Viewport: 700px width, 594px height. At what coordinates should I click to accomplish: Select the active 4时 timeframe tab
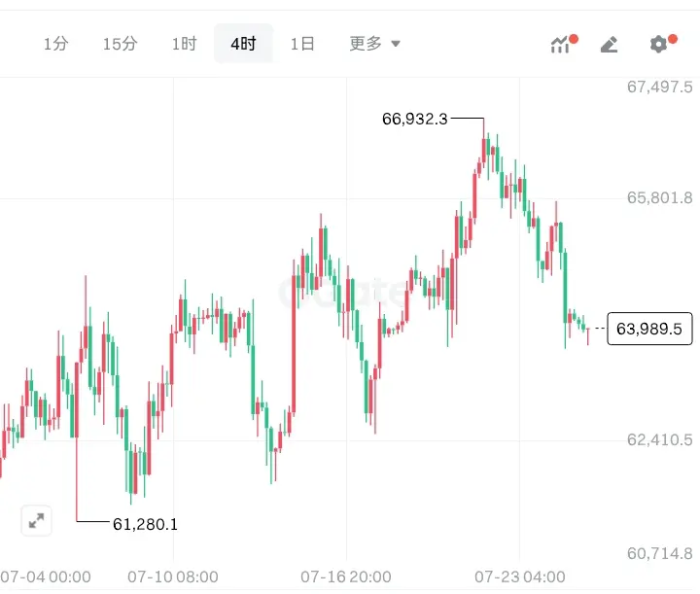pos(243,44)
